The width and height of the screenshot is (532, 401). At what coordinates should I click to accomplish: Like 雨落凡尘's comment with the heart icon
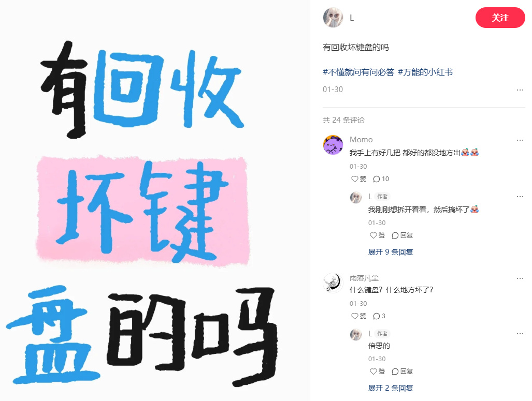pos(358,316)
